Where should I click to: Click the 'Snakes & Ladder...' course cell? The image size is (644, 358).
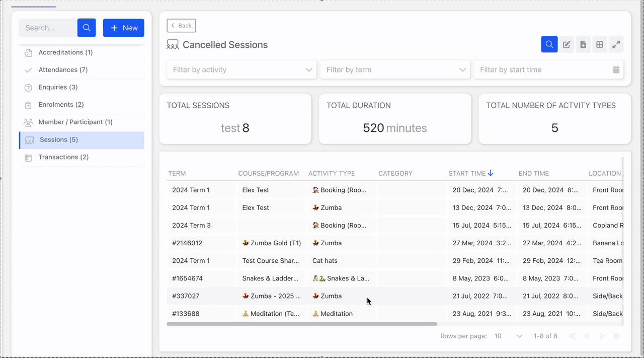pyautogui.click(x=271, y=278)
